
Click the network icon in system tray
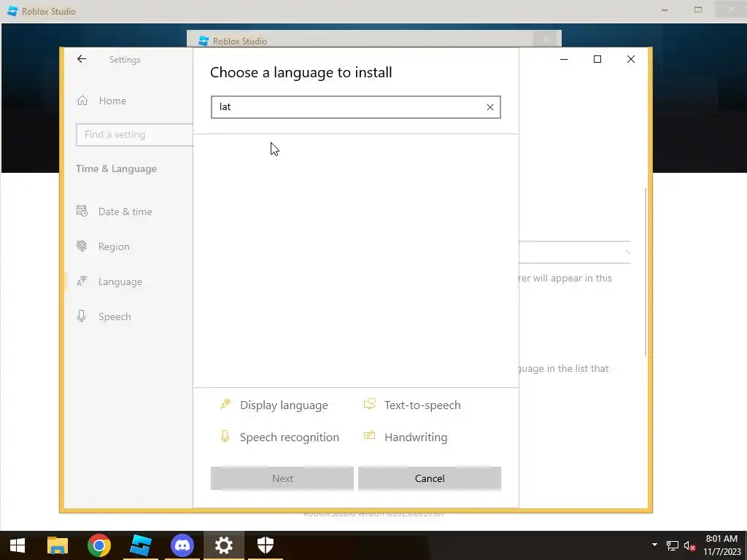672,545
